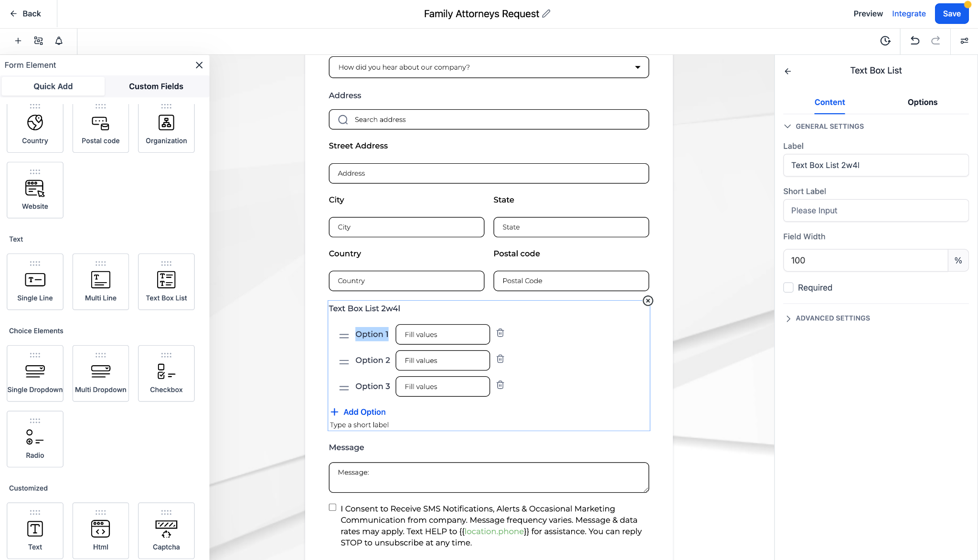The image size is (978, 560).
Task: Check the SMS consent checkbox
Action: click(x=332, y=507)
